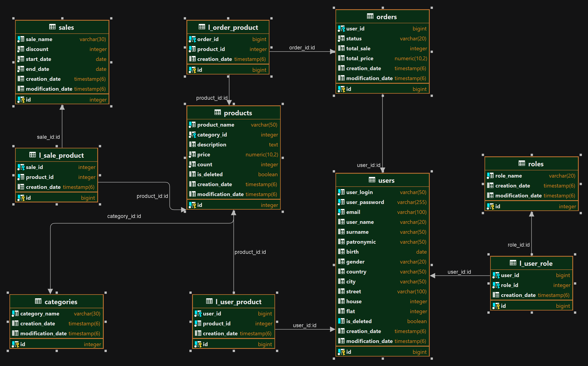This screenshot has width=588, height=366.
Task: Select the category_name column name
Action: pos(40,314)
